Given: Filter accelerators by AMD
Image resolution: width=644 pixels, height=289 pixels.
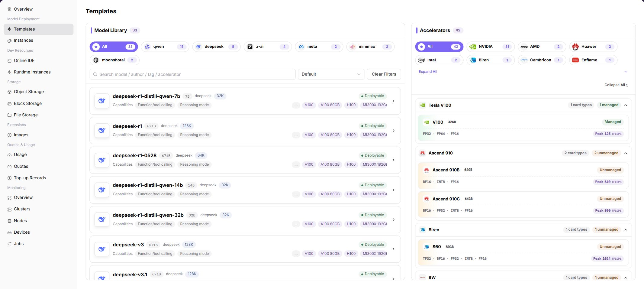Looking at the screenshot, I should [x=542, y=47].
